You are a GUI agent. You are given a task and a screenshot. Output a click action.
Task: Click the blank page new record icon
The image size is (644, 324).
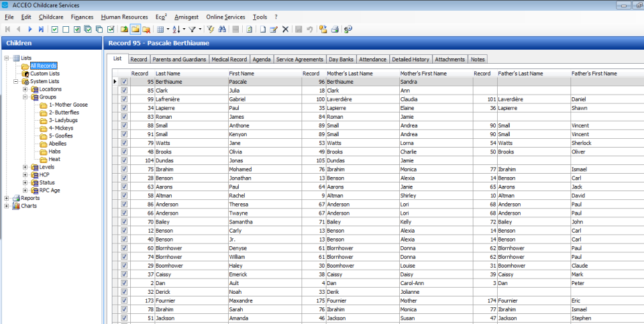click(263, 29)
